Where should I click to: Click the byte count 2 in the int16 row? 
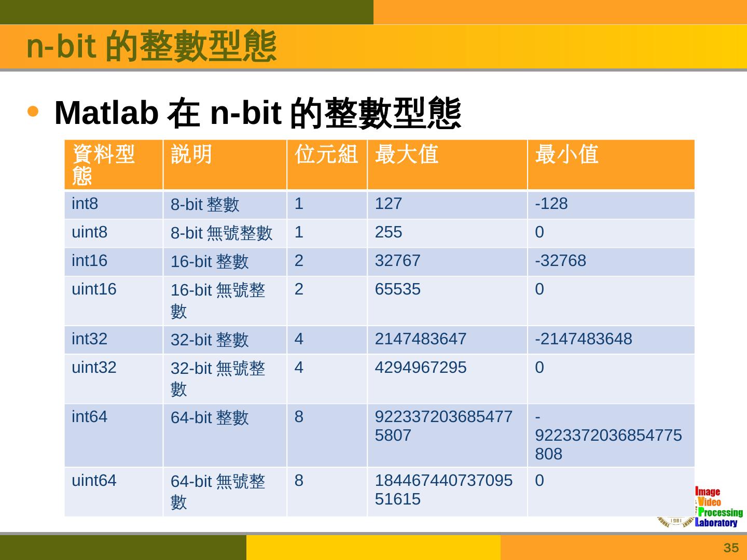[299, 261]
